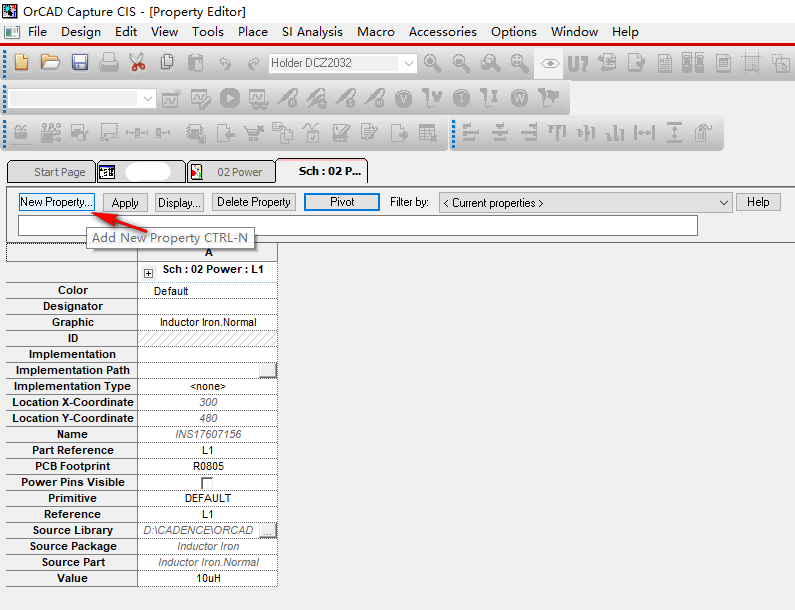This screenshot has height=610, width=795.
Task: Click the Apply button
Action: 125,203
